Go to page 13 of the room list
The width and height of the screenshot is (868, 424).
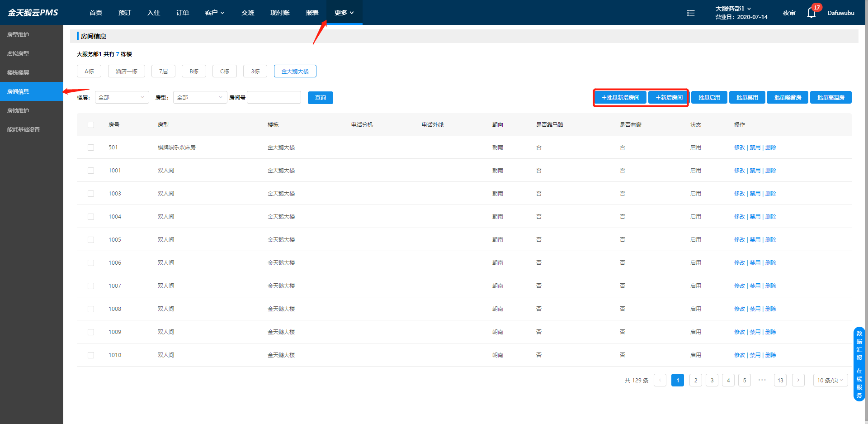[x=780, y=380]
